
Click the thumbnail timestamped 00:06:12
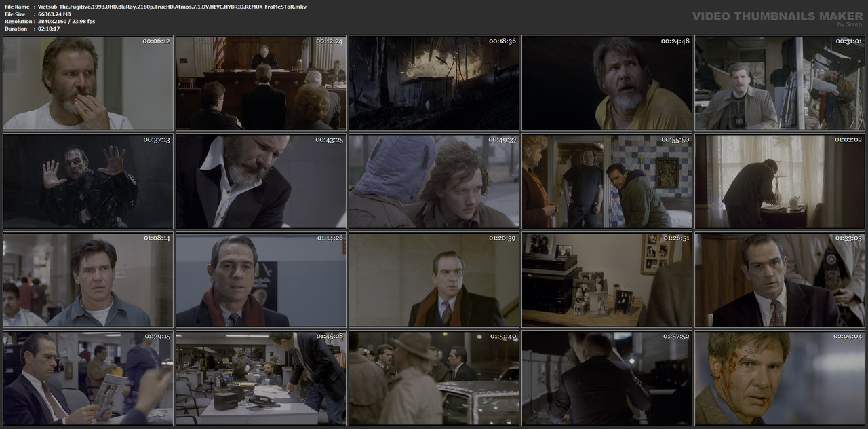[88, 83]
